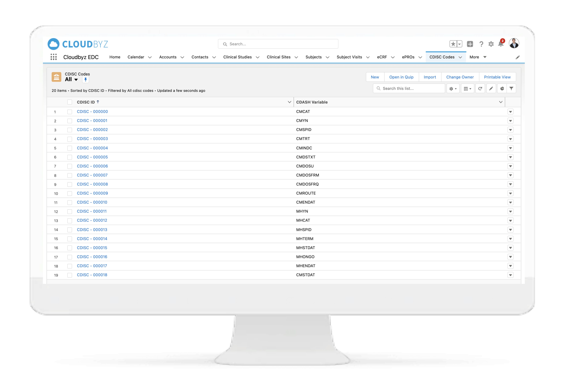Image resolution: width=566 pixels, height=392 pixels.
Task: Open the App Launcher grid icon
Action: [54, 57]
